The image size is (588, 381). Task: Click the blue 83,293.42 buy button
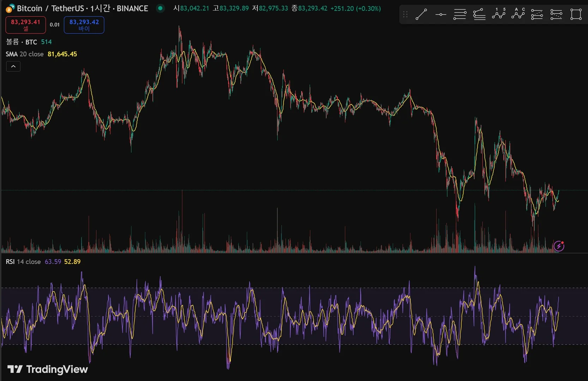(x=84, y=25)
